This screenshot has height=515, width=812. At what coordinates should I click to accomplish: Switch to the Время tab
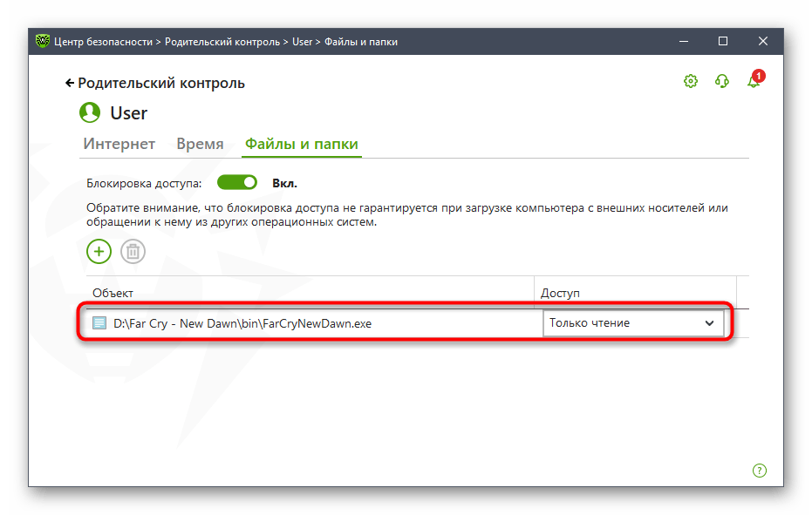coord(200,144)
